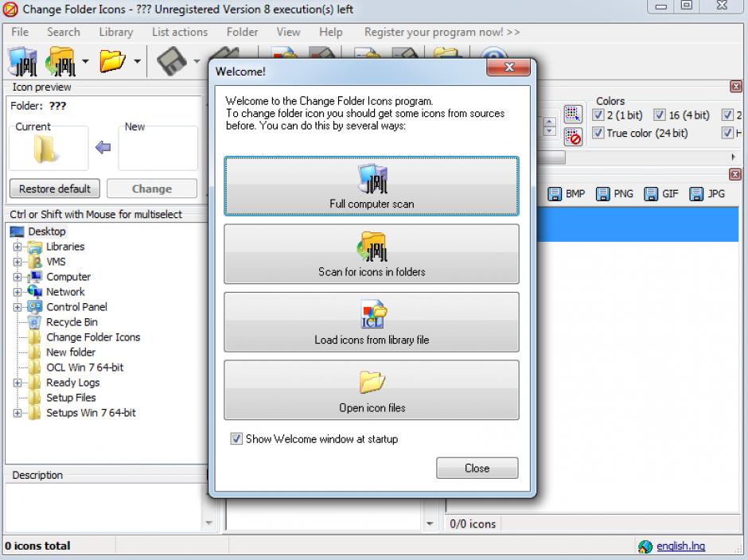This screenshot has width=748, height=560.
Task: Click Register your program now! menu
Action: pos(442,32)
